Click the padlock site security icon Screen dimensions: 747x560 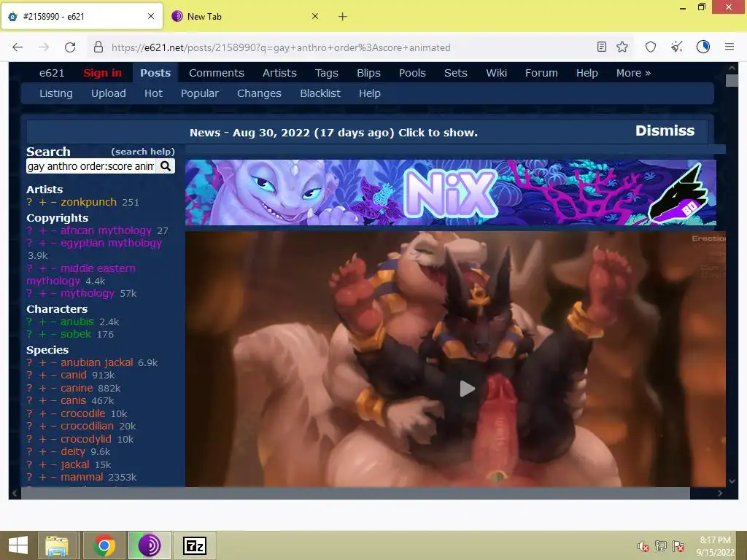(x=98, y=47)
